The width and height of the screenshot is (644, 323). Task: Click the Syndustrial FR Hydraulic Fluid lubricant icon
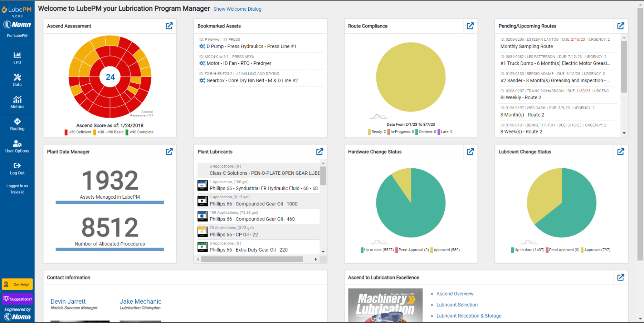click(x=203, y=185)
